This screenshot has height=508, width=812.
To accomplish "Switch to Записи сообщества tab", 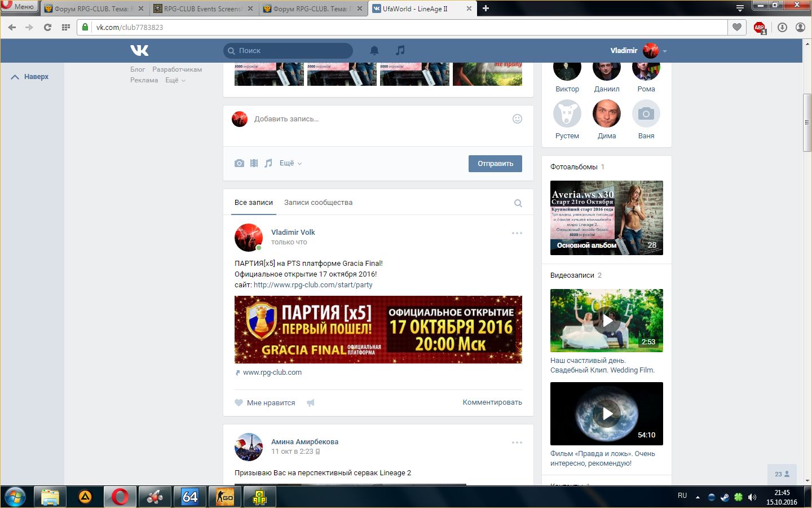I will coord(318,203).
